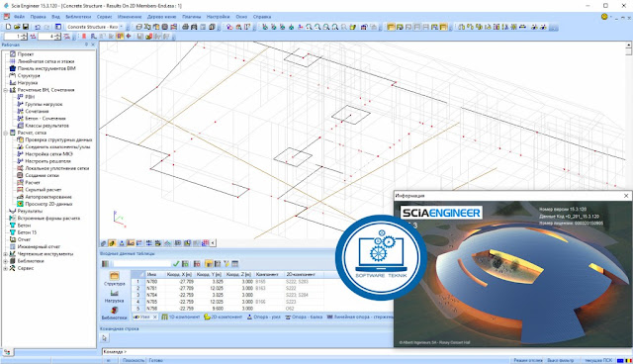This screenshot has height=364, width=633.
Task: Expand the Библиотеки tree node
Action: click(6, 261)
